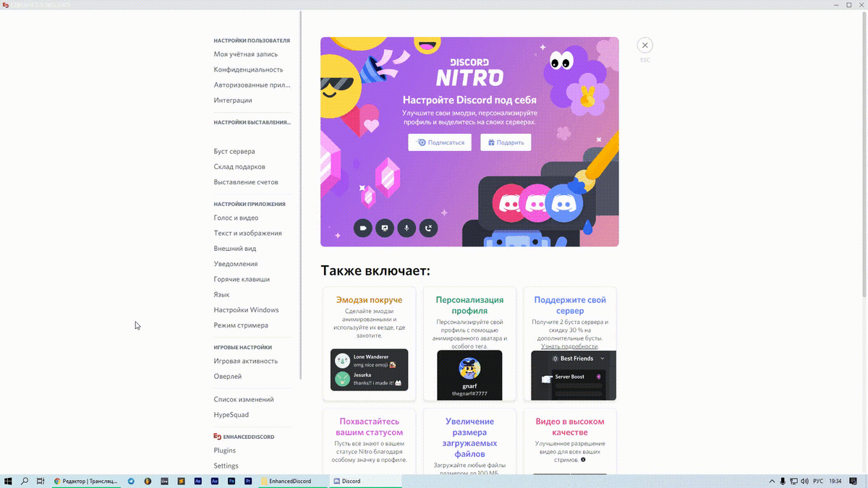
Task: Open the Узнать подробности link
Action: [x=569, y=346]
